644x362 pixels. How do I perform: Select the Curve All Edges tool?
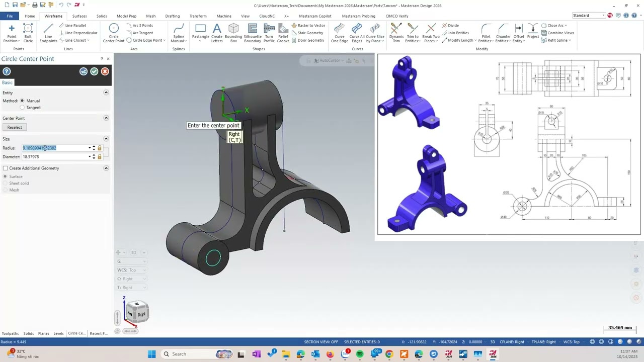tap(357, 33)
